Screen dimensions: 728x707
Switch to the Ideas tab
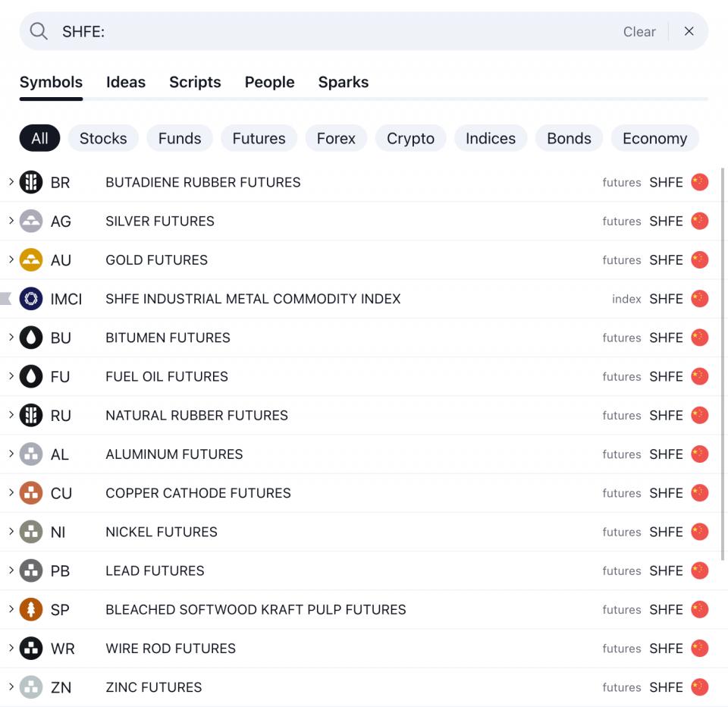pos(126,82)
